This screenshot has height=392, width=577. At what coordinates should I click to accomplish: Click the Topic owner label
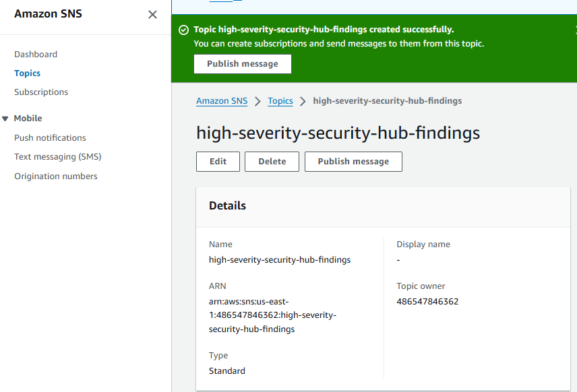click(421, 286)
